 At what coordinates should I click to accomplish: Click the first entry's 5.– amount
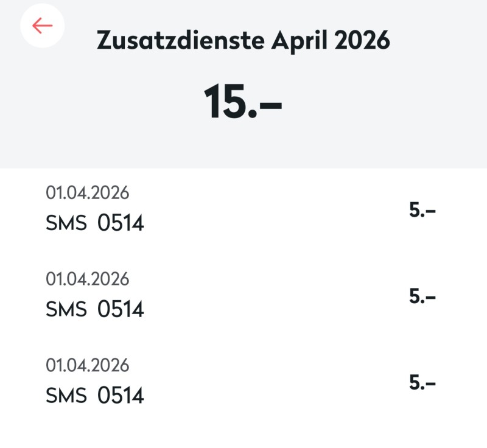pyautogui.click(x=422, y=211)
